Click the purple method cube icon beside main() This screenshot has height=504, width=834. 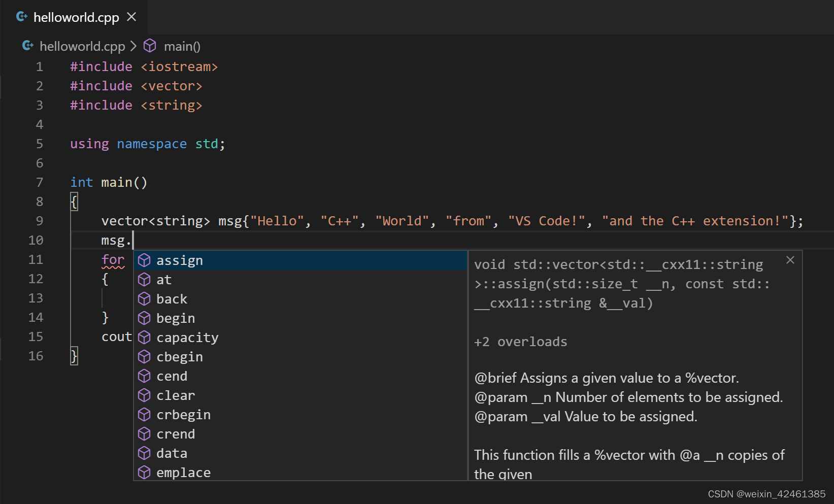(x=150, y=46)
